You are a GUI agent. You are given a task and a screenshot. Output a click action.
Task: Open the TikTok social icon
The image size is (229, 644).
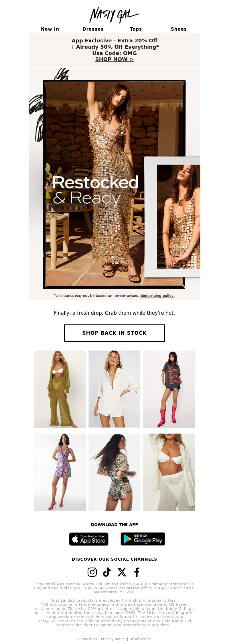[x=107, y=572]
